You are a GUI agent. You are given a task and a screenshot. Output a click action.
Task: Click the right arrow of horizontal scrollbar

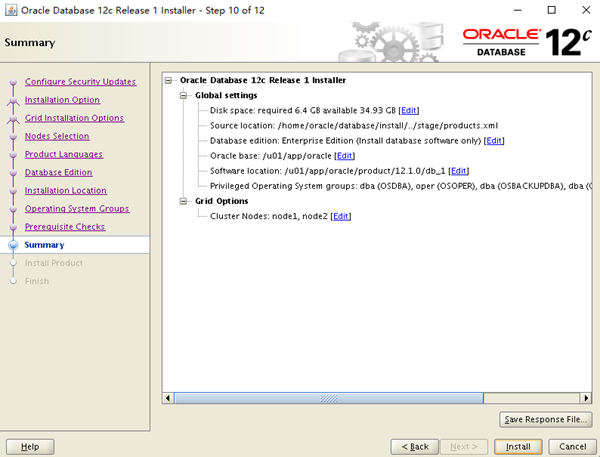click(586, 398)
